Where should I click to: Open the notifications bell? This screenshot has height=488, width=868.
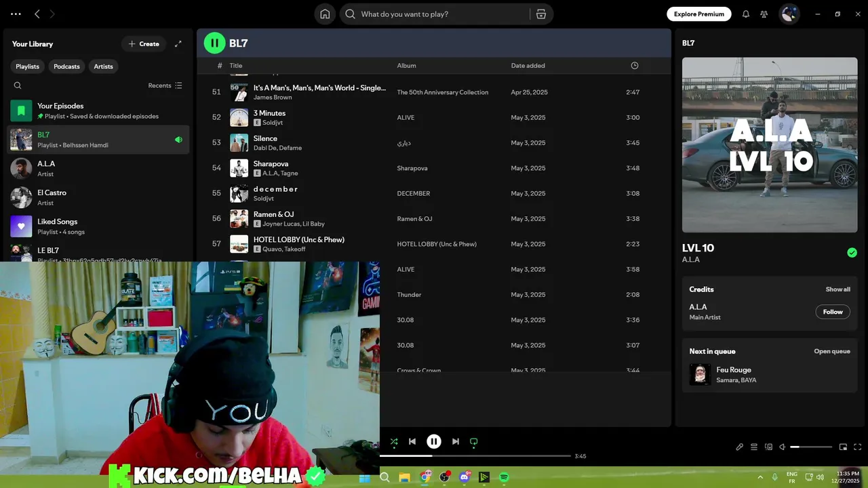coord(746,14)
